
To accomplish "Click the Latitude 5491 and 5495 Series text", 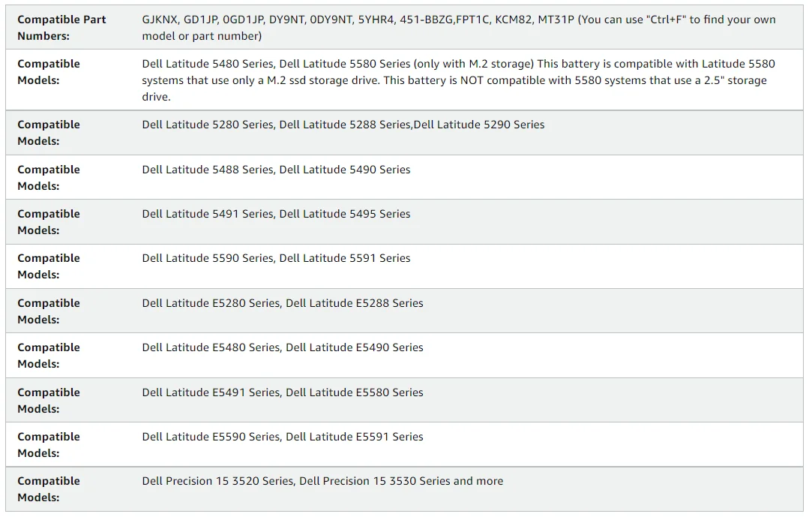I will point(276,214).
